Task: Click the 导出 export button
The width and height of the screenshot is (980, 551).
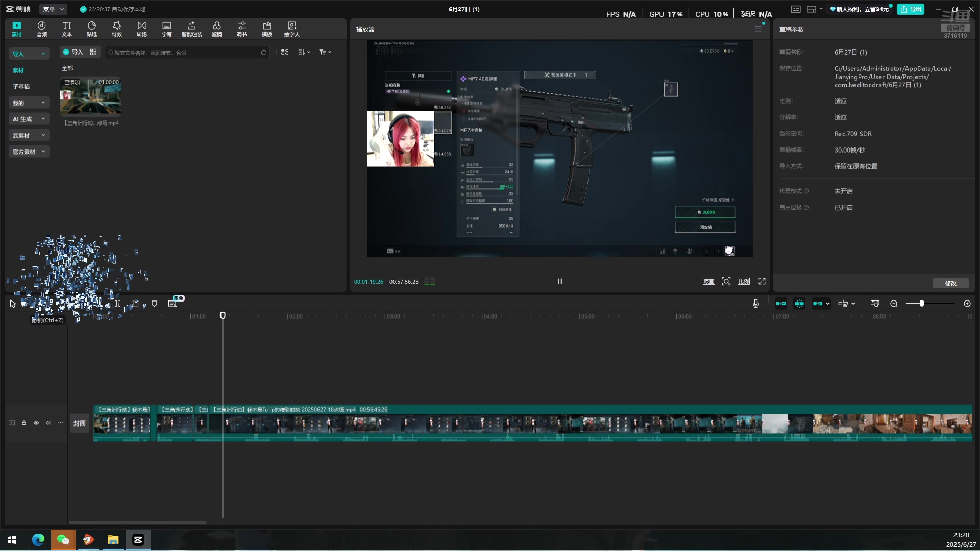Action: coord(911,9)
